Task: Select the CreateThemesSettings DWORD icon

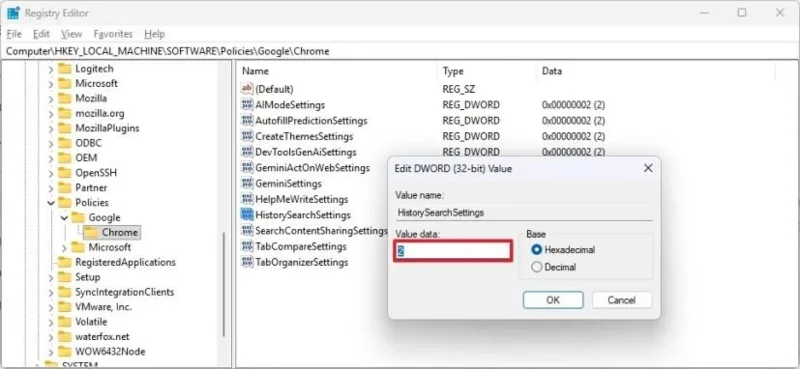Action: click(x=247, y=136)
